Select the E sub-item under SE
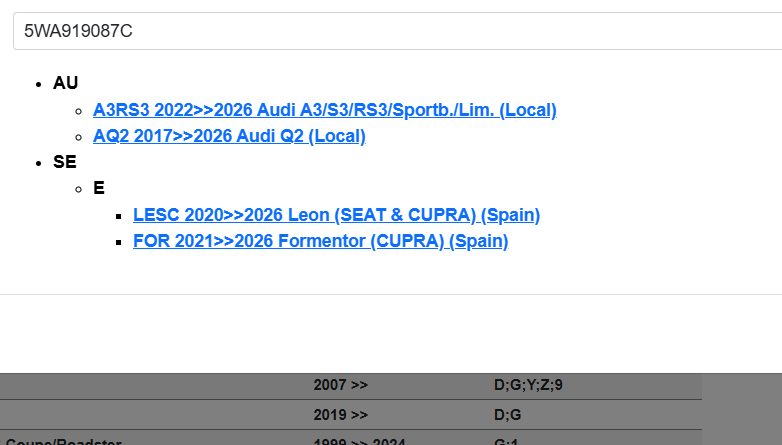The width and height of the screenshot is (782, 445). coord(99,188)
